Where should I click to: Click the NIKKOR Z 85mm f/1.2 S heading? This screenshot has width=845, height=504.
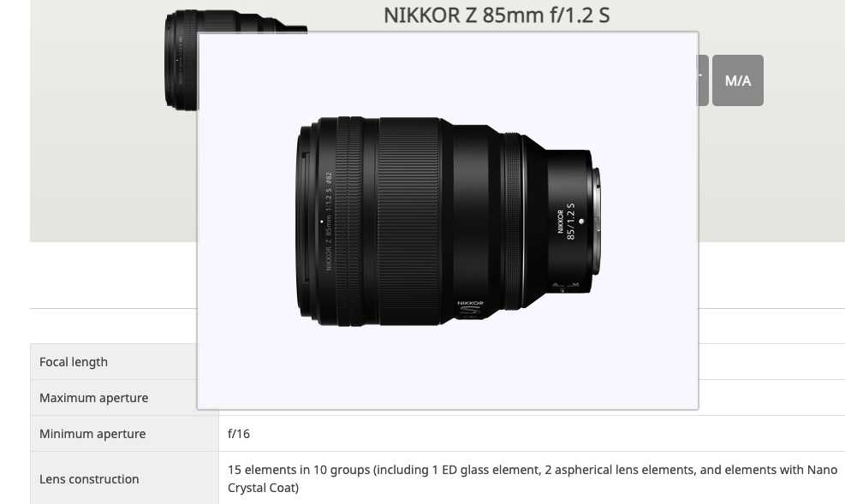tap(497, 15)
